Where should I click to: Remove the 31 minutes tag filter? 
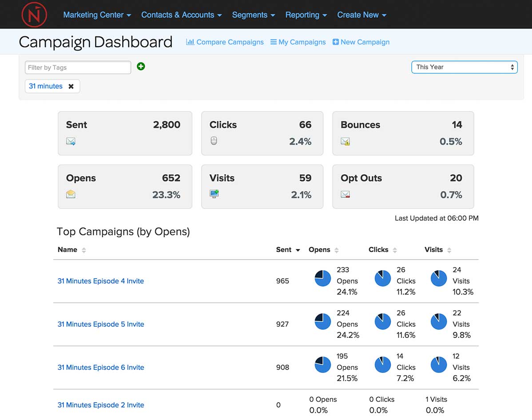71,86
